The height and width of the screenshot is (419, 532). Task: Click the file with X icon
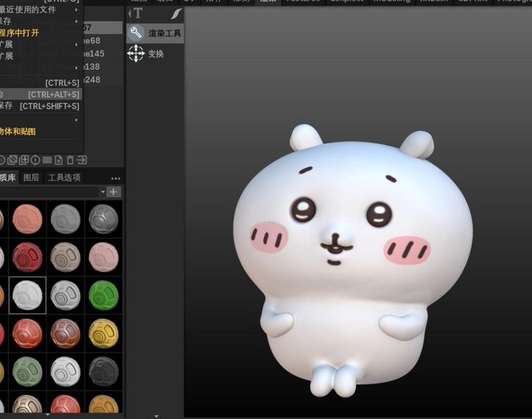coord(59,160)
